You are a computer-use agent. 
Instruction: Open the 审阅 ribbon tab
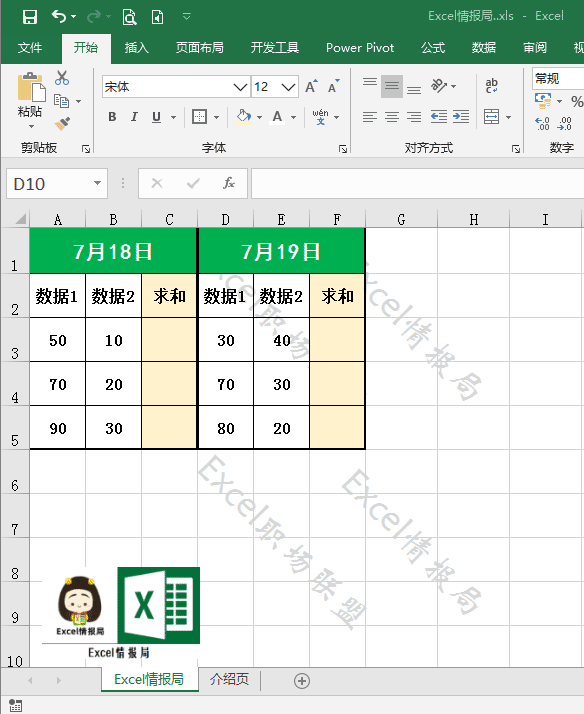click(535, 47)
